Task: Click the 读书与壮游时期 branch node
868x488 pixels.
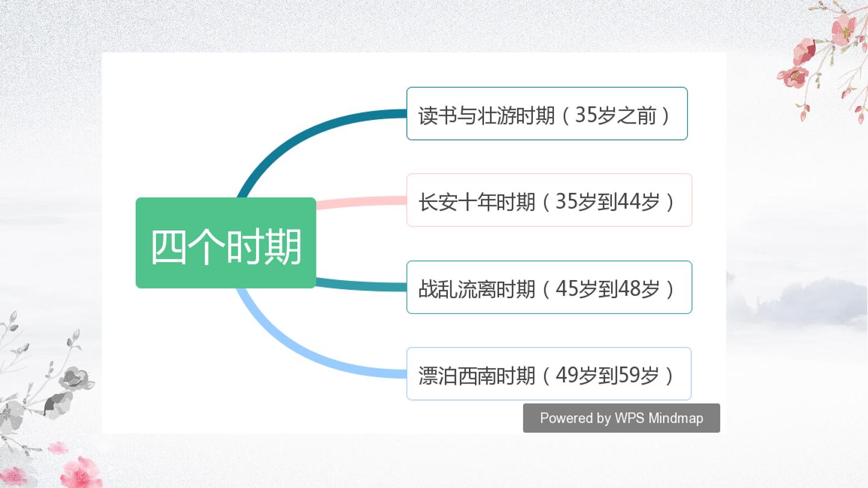Action: coord(547,113)
